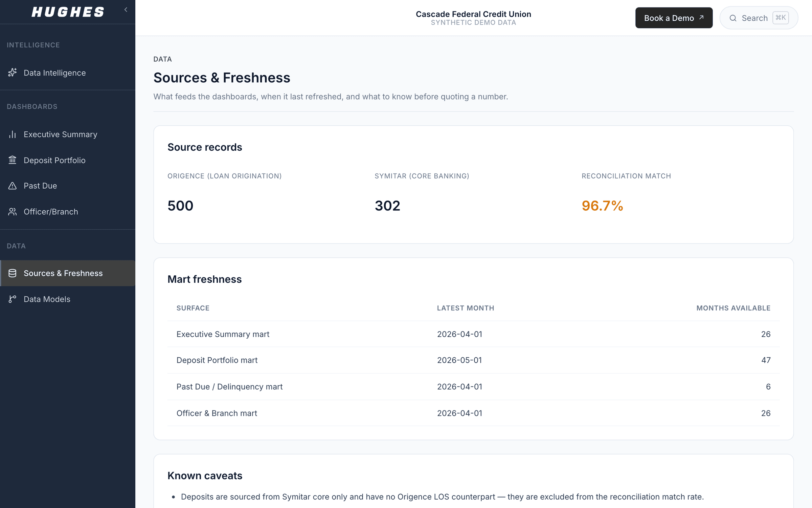Viewport: 812px width, 508px height.
Task: Click the 6 months available cell
Action: coord(768,386)
